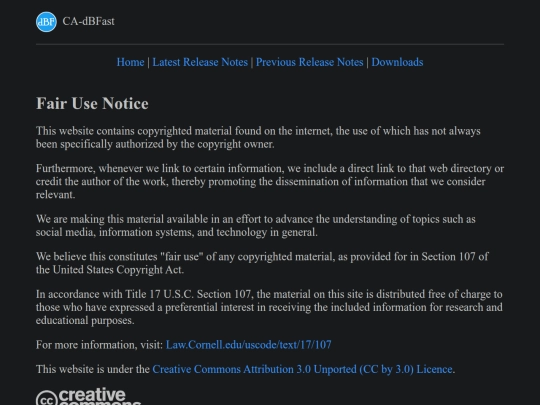The width and height of the screenshot is (540, 405).
Task: Click paragraph starting 'In accordance with Title 17'
Action: pos(269,307)
